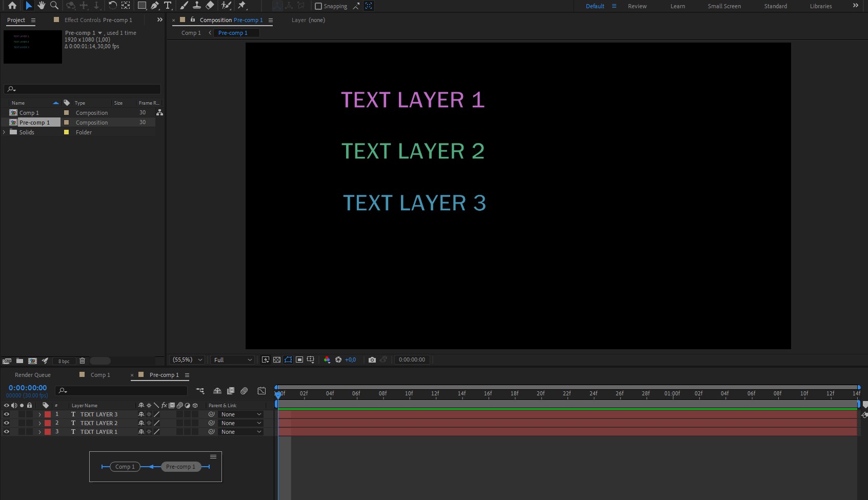Toggle motion blur for all layers
868x500 pixels.
click(x=244, y=391)
